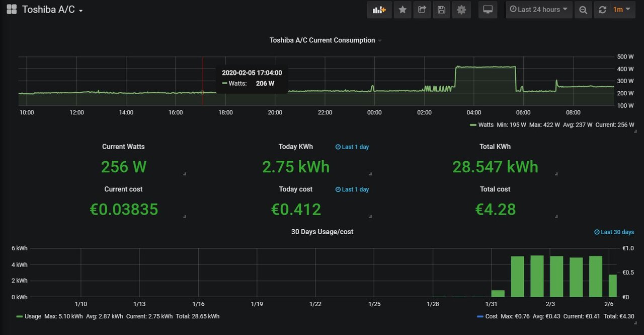Star this dashboard as a favorite
Screen dimensions: 644x335
point(403,10)
